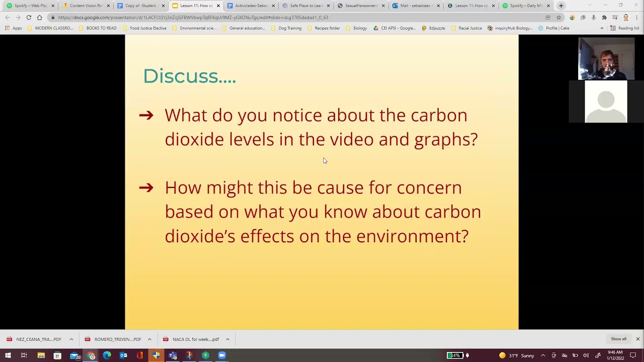This screenshot has height=362, width=644.
Task: Open the NACA DL for week PDF download
Action: tap(191, 339)
